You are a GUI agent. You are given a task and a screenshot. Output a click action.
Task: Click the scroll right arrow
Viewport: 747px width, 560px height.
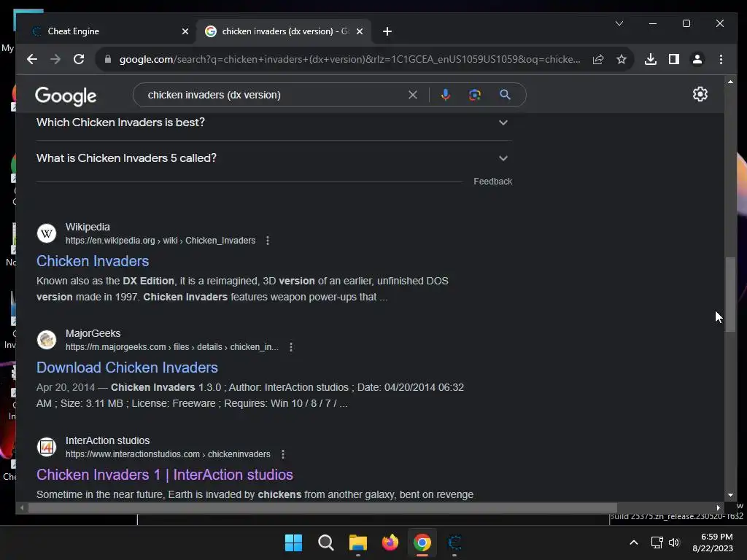(719, 508)
